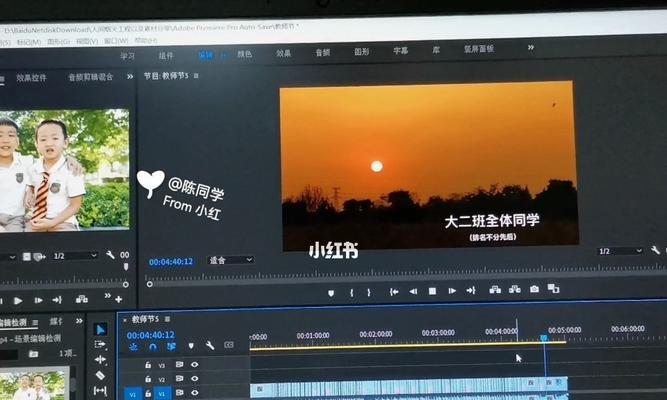Toggle Snap magnet in timeline

point(153,347)
